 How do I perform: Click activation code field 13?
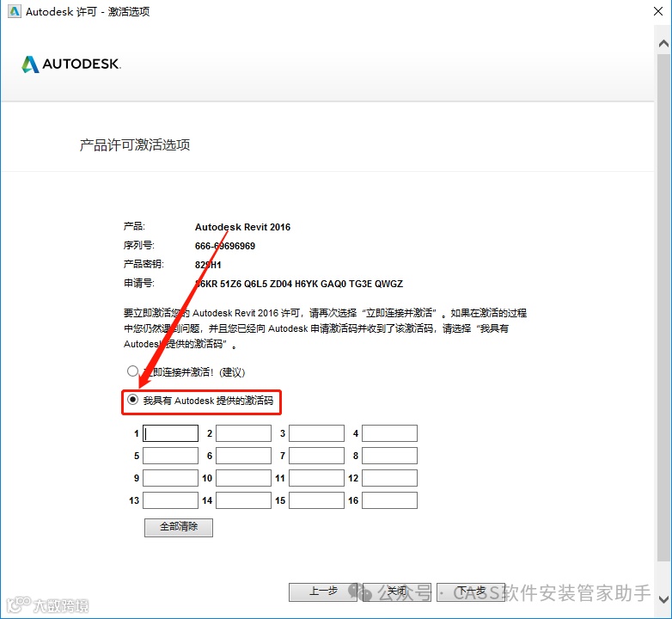pos(170,500)
